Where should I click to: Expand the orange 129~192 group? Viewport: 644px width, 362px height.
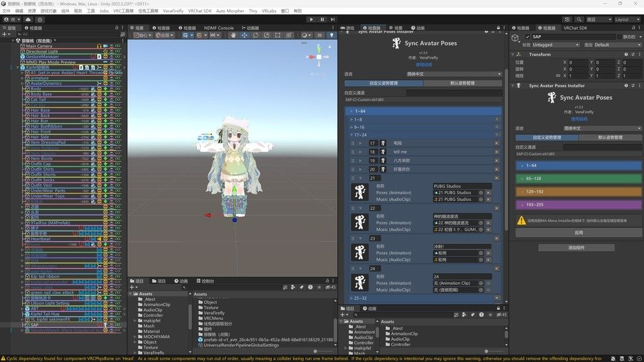(523, 192)
